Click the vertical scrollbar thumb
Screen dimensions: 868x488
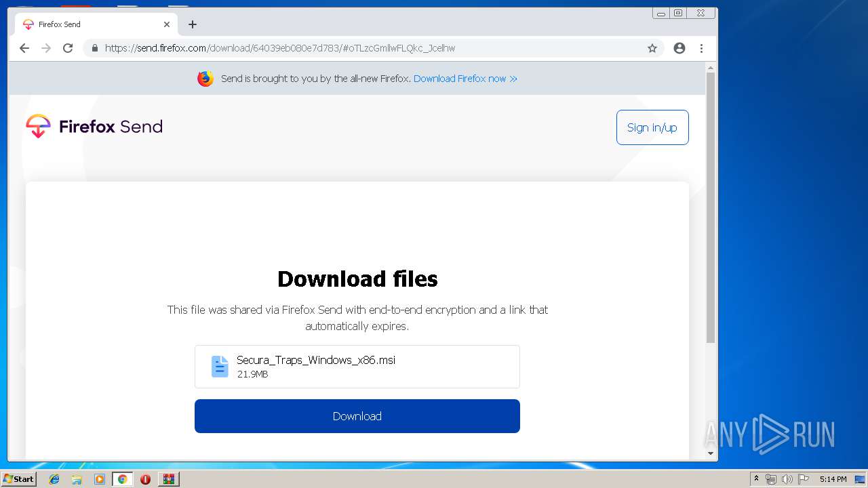(x=711, y=207)
